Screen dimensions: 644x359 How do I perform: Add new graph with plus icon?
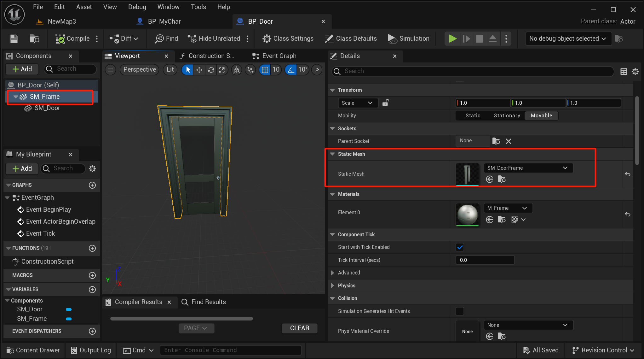(x=92, y=185)
